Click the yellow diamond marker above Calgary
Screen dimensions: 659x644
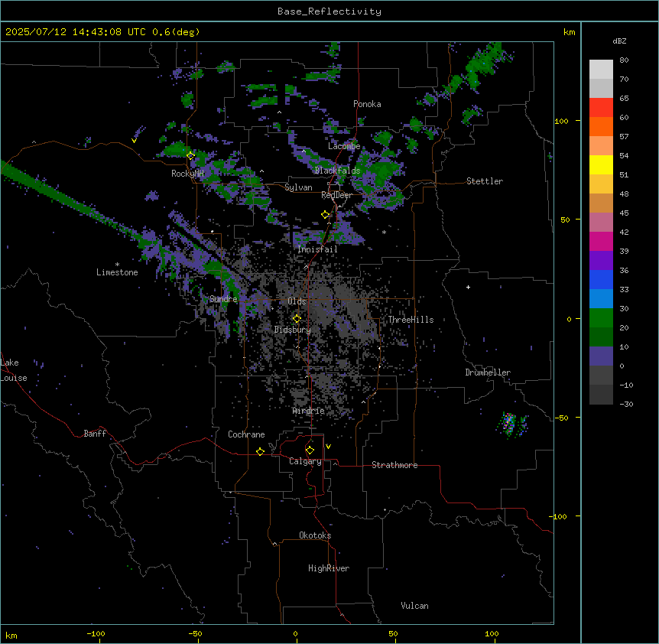point(310,450)
